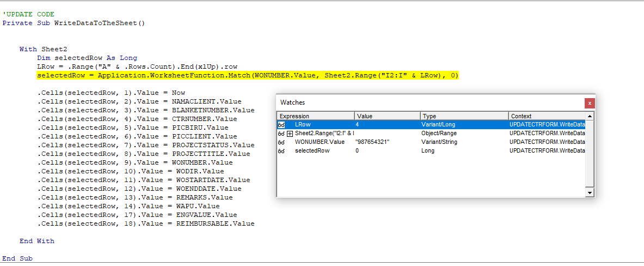Image resolution: width=644 pixels, height=266 pixels.
Task: Select the Sheet2.Range watch expression text
Action: click(x=324, y=133)
